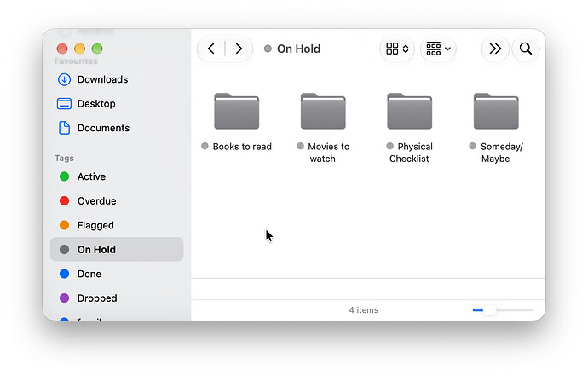Filter by the orange Flagged tag
Screen dimensions: 588x376
point(117,226)
